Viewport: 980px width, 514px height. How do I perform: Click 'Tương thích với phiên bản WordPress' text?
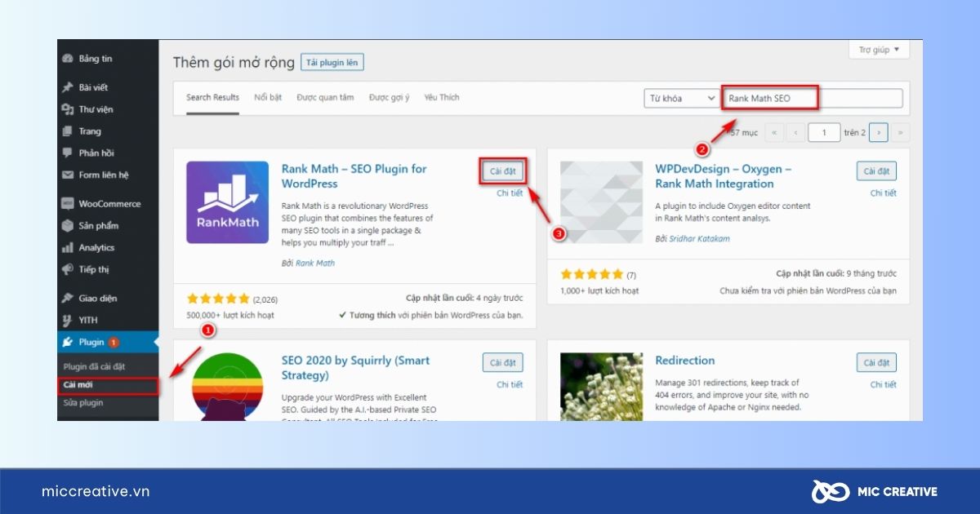coord(430,315)
